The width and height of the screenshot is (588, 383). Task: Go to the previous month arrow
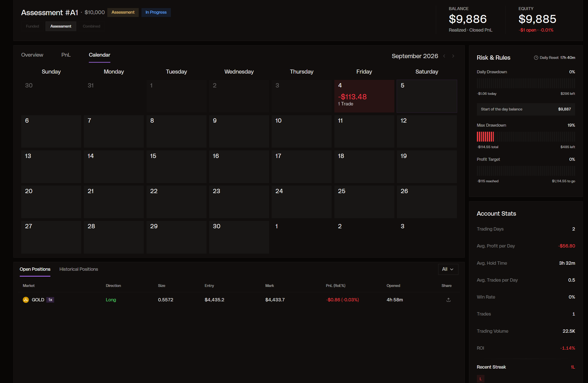tap(444, 56)
